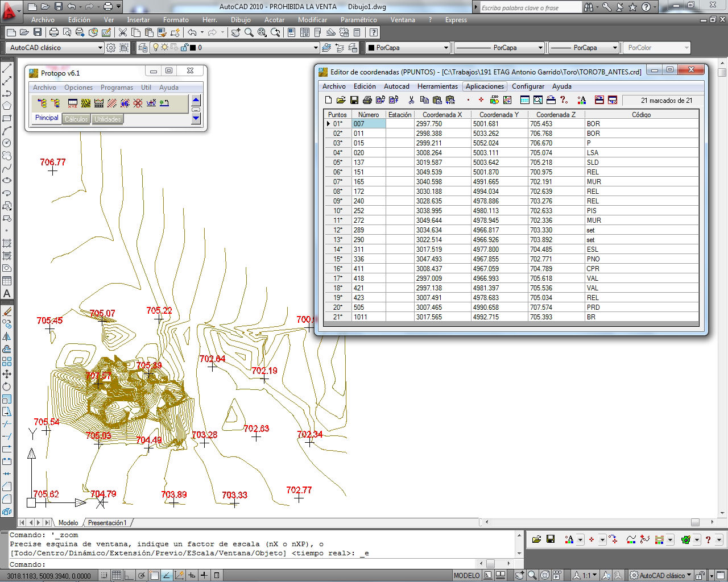Select the Move tool in modify toolbar
The height and width of the screenshot is (582, 728).
[7, 374]
